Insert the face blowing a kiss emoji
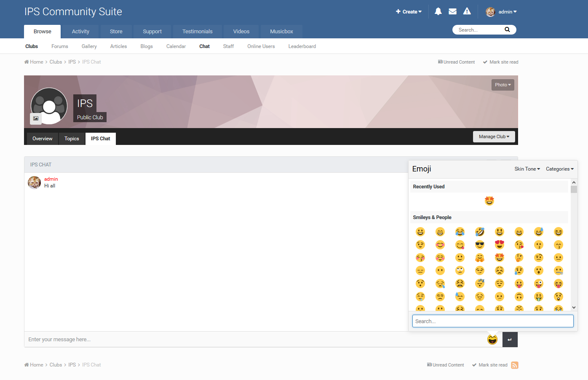The image size is (588, 380). (519, 245)
